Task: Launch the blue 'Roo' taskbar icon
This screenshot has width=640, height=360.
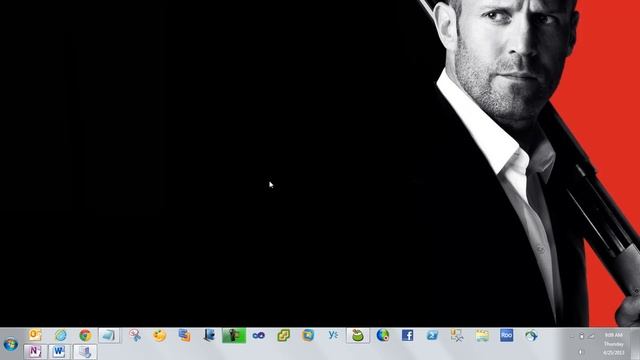Action: 507,336
